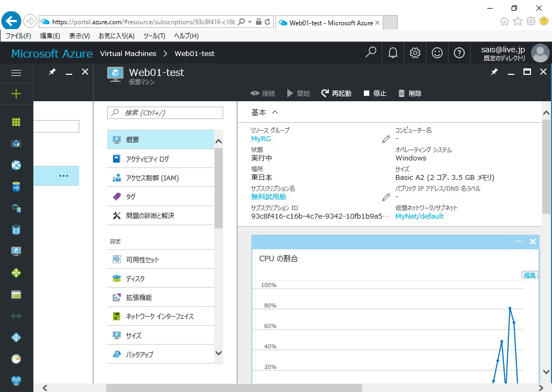552x392 pixels.
Task: Open the 無料試用版 subscription link
Action: point(268,197)
